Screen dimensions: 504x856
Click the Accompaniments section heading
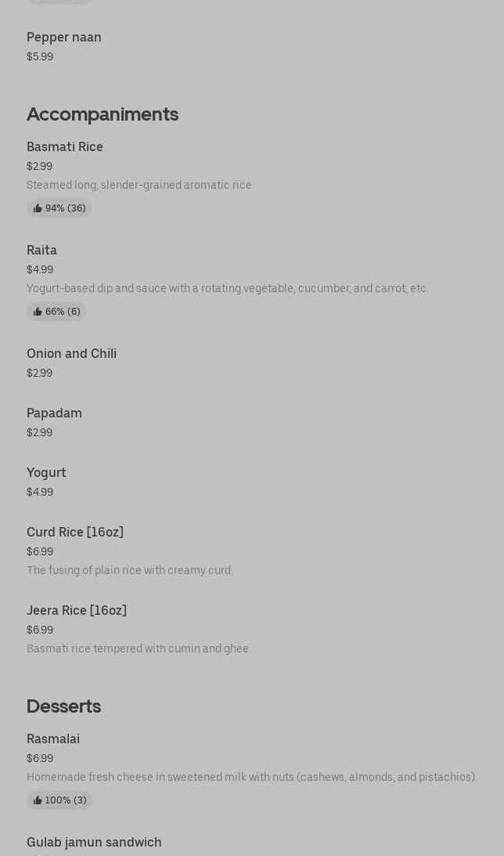pos(103,114)
